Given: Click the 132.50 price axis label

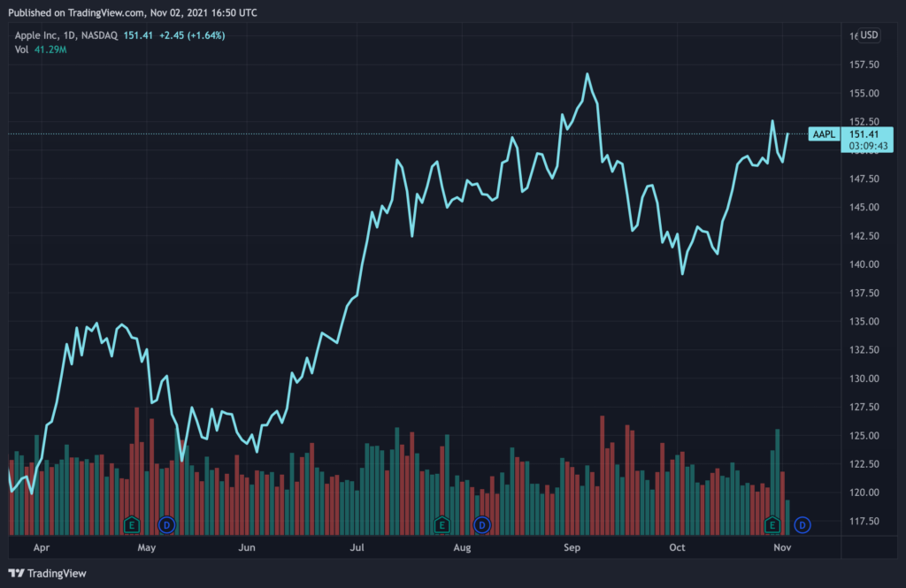Looking at the screenshot, I should pyautogui.click(x=864, y=349).
